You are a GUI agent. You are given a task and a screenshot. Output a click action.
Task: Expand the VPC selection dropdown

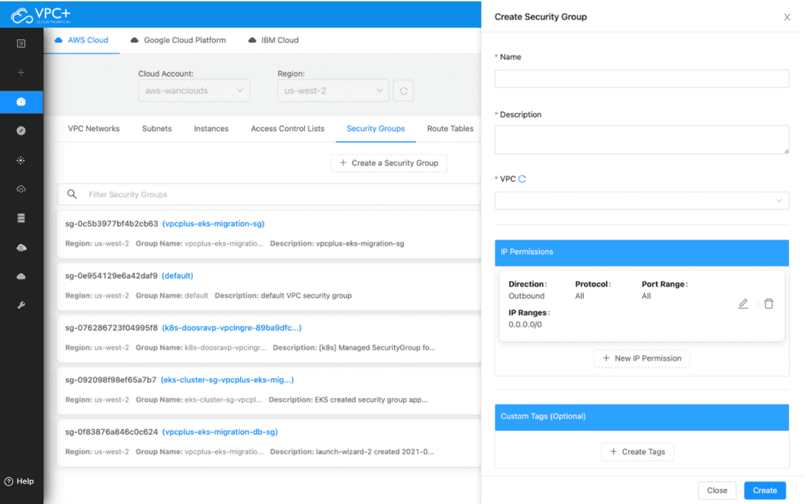pos(641,201)
